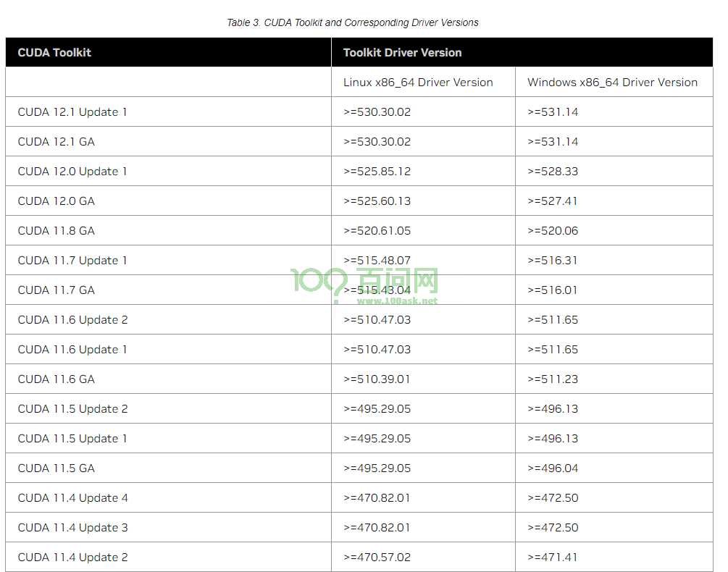Click the CUDA Toolkit column header
The image size is (728, 572).
click(x=54, y=52)
